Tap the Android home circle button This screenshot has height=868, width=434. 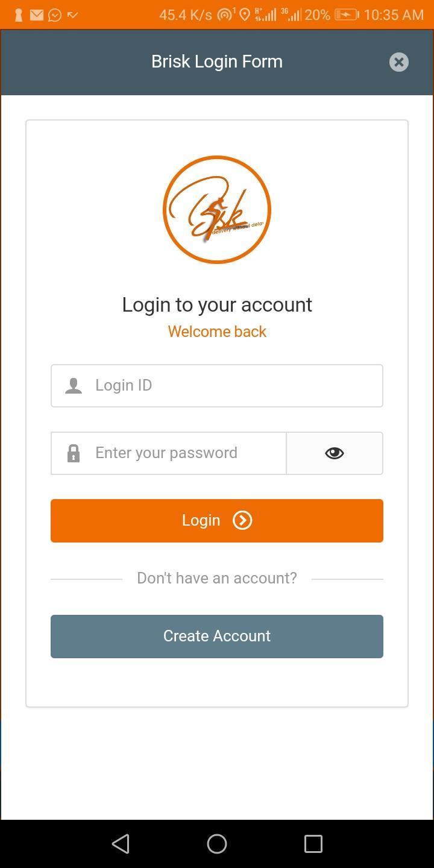pyautogui.click(x=217, y=844)
